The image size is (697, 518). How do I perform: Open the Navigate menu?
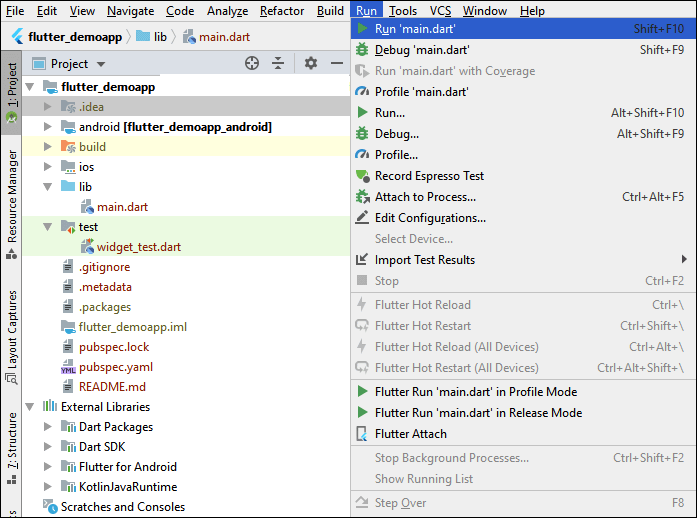point(131,11)
